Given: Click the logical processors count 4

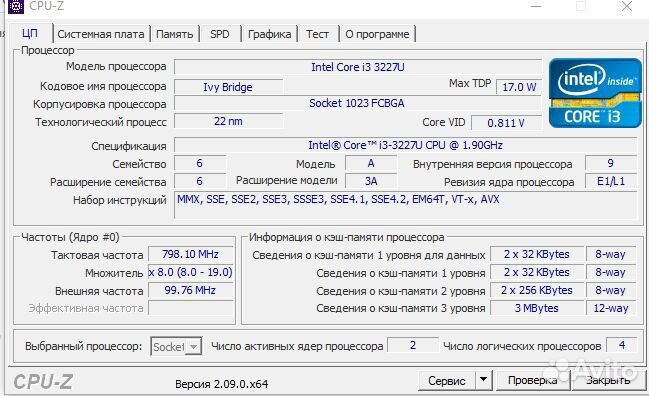Looking at the screenshot, I should (x=622, y=345).
